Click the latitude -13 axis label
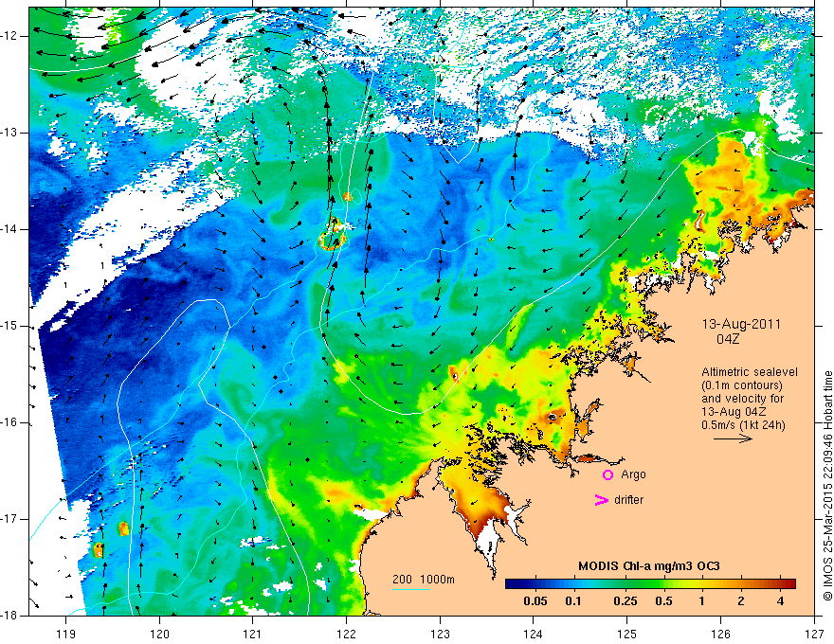 tap(9, 133)
